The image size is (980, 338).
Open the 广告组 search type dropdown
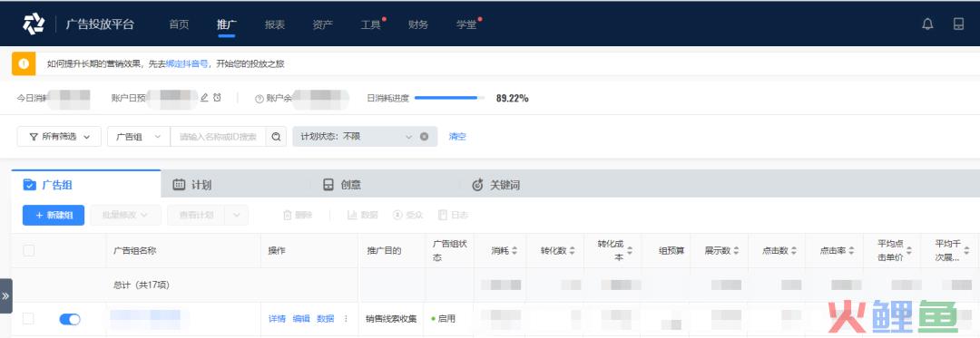139,137
